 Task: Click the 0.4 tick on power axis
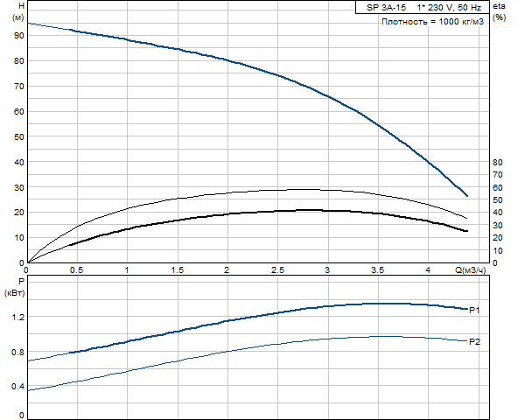click(17, 386)
